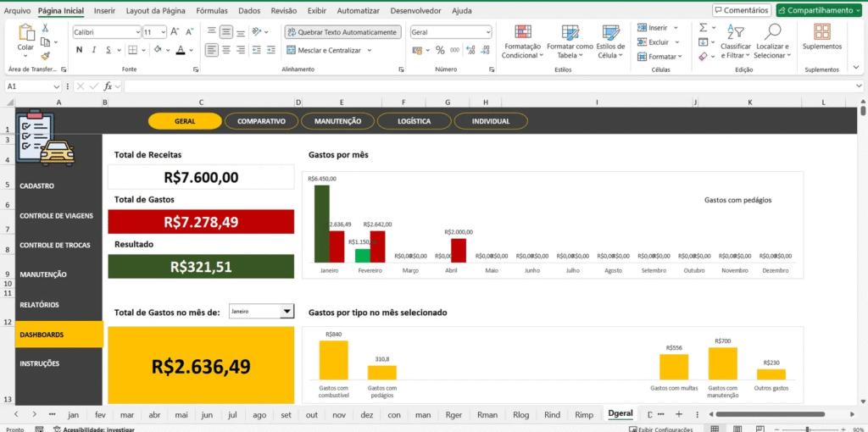Toggle Quebrar Texto Automaticamente
This screenshot has width=868, height=432.
click(342, 31)
